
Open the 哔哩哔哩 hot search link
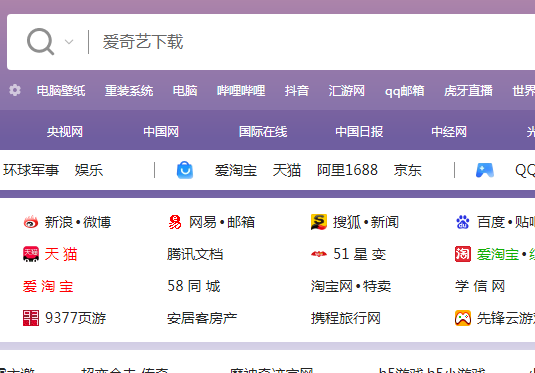pyautogui.click(x=241, y=91)
